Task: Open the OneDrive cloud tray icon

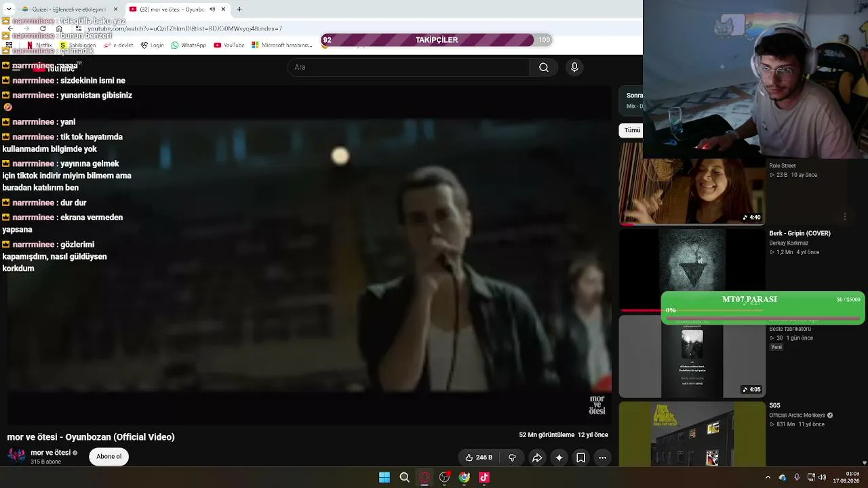Action: (783, 477)
